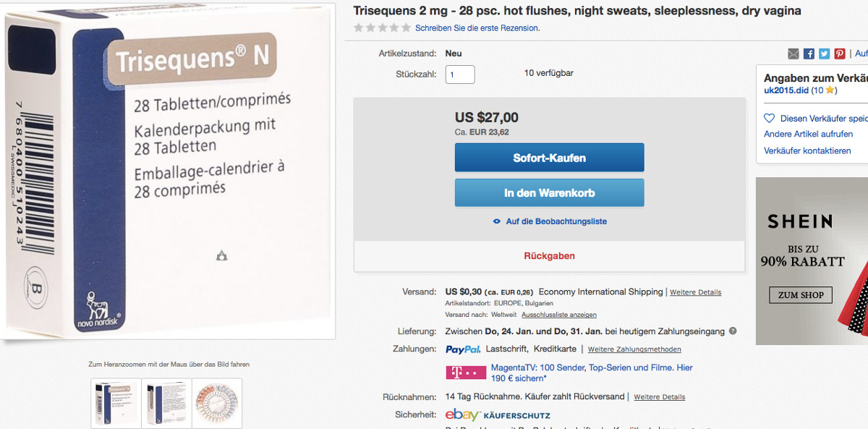
Task: Click the quantity Stückzahl field
Action: tap(460, 74)
